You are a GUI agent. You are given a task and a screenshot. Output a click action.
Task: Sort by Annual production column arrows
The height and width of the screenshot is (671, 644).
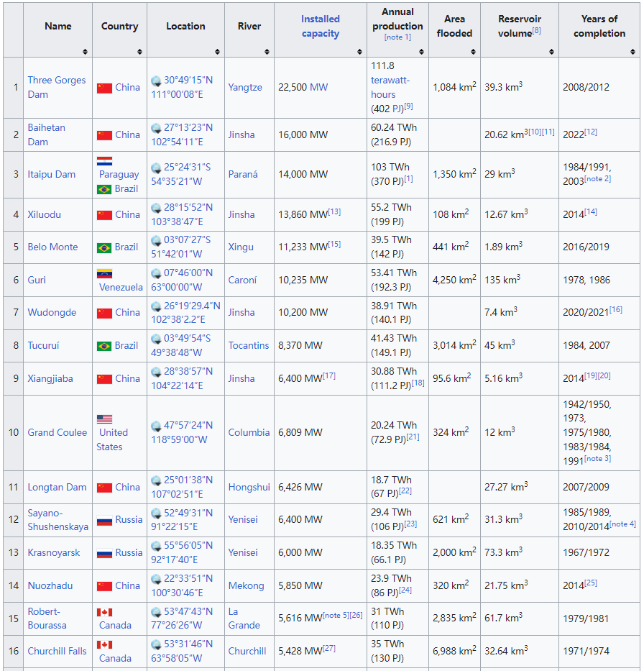pos(422,52)
